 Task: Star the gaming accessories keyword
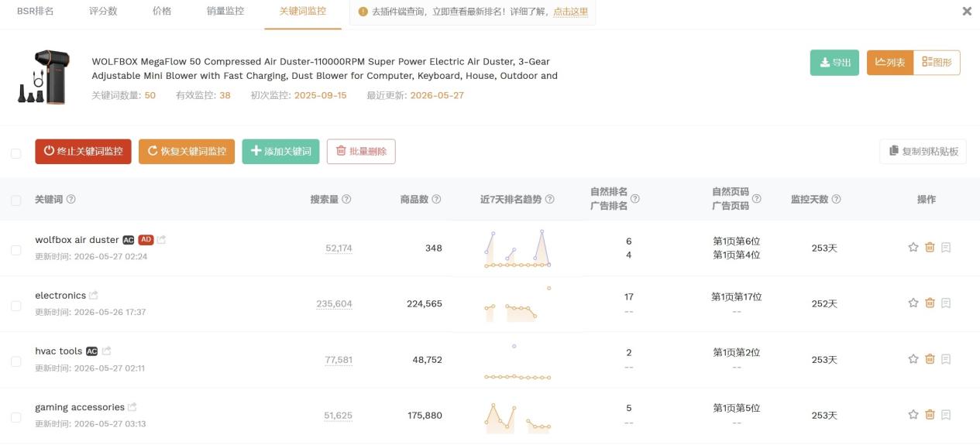coord(913,415)
